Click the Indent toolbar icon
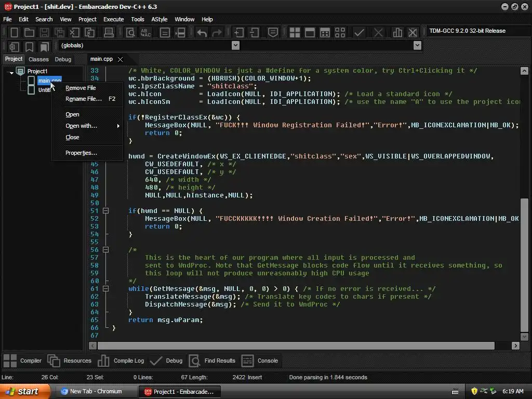Viewport: 532px width, 399px height. click(x=239, y=33)
